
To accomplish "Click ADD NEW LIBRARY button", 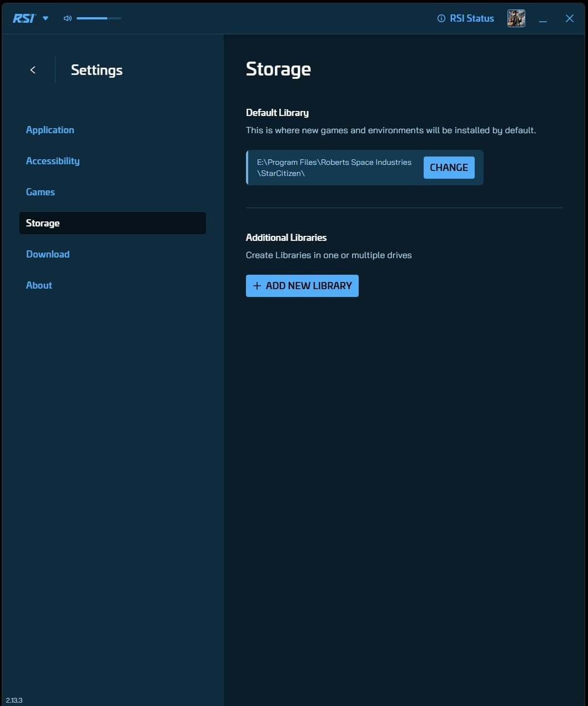I will pos(302,286).
